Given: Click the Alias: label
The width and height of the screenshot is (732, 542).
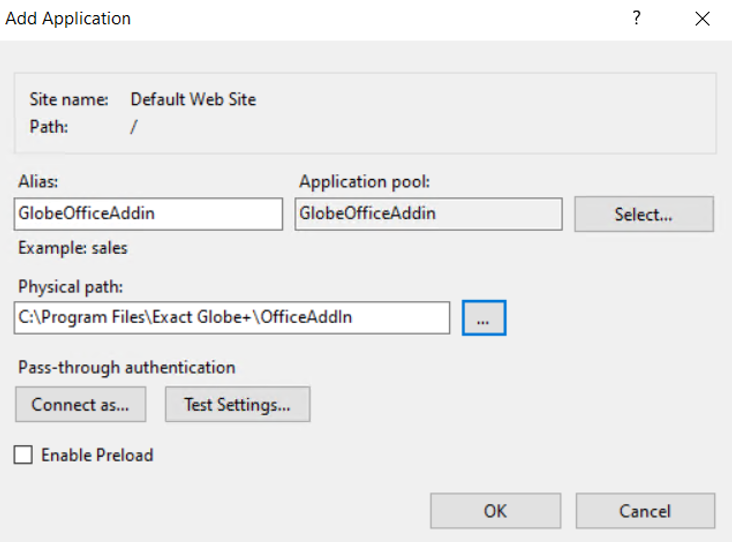Looking at the screenshot, I should [38, 182].
